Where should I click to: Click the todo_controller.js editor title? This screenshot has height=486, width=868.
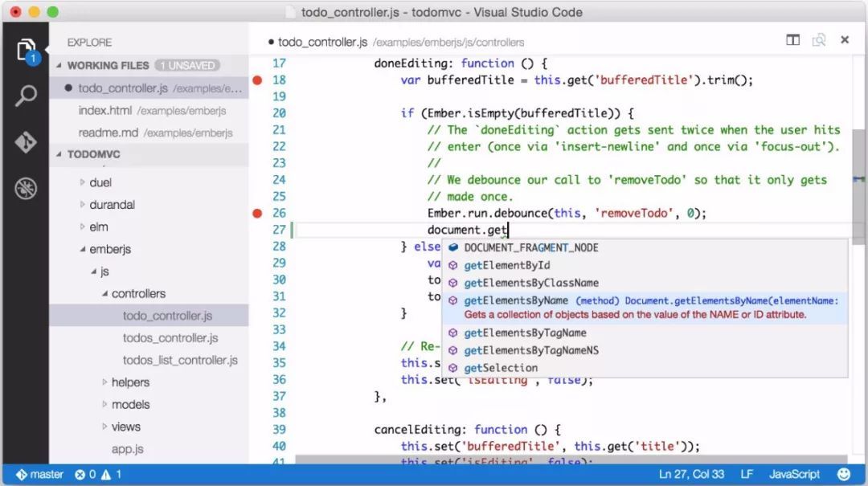[x=322, y=42]
